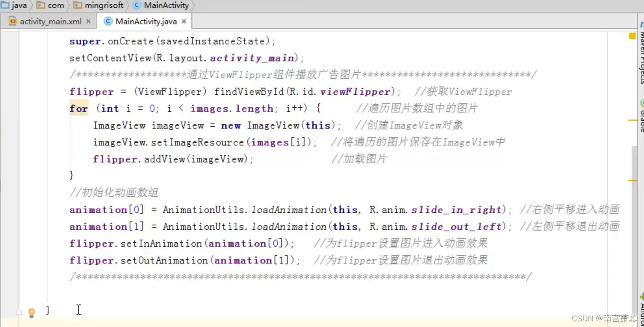Click the 创建ImageView对象 comment
This screenshot has height=327, width=644.
(409, 125)
